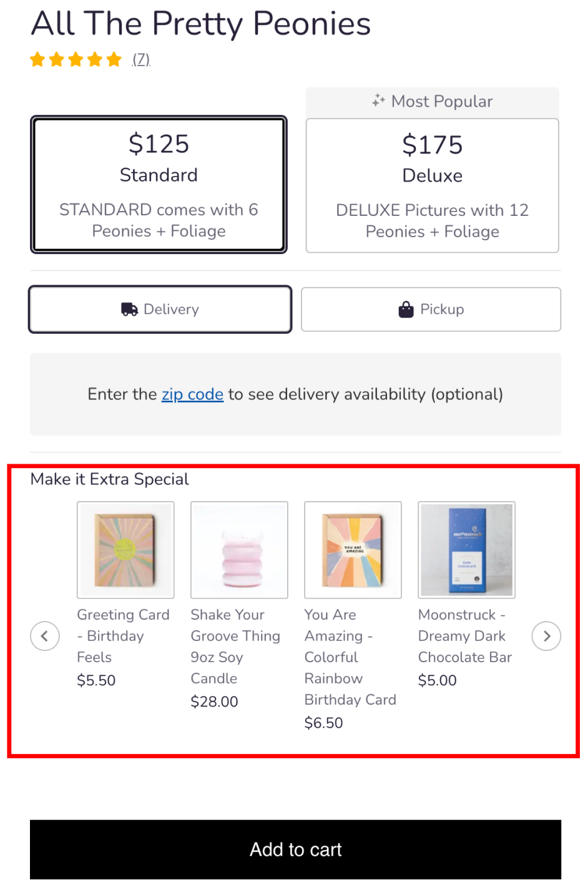The height and width of the screenshot is (890, 588).
Task: Click the Greeting Card Birthday Feels title
Action: (123, 636)
